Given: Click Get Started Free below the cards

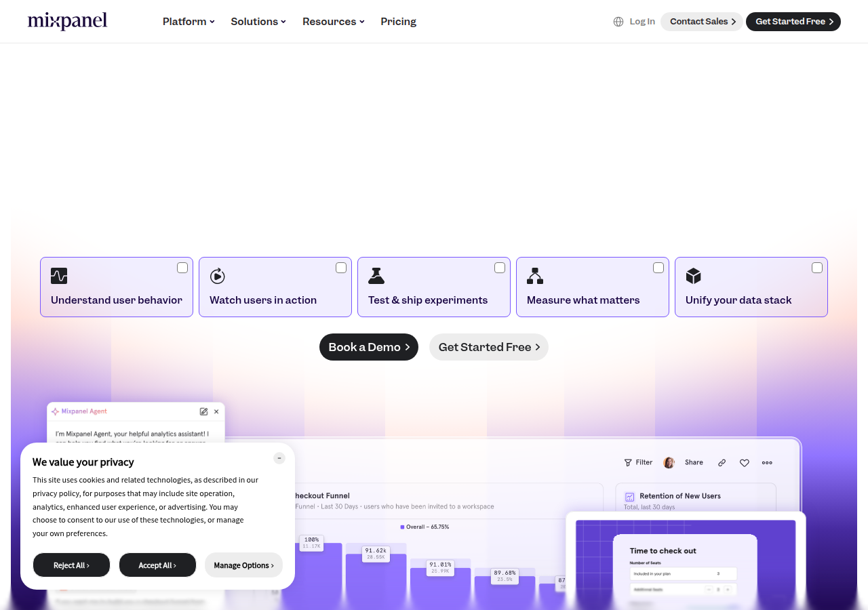Looking at the screenshot, I should pyautogui.click(x=489, y=347).
